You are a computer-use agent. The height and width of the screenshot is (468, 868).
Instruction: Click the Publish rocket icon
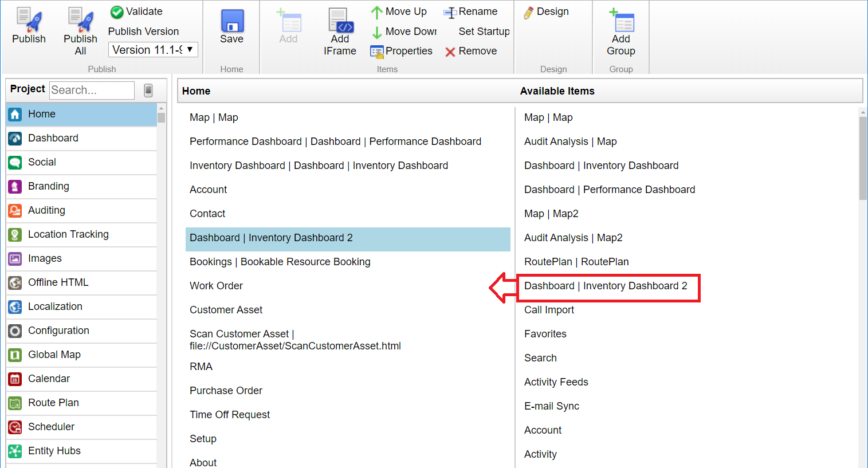29,21
